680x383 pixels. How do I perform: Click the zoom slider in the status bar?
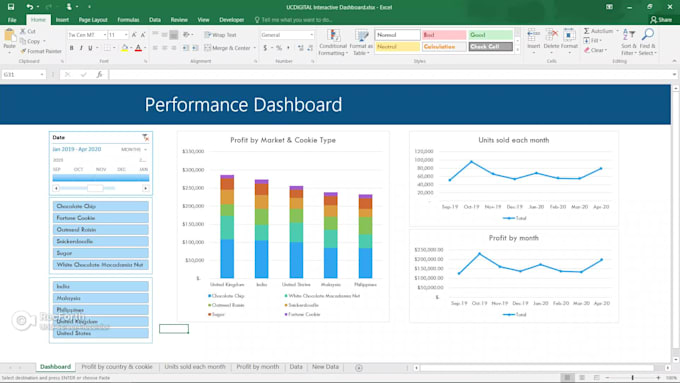click(632, 378)
